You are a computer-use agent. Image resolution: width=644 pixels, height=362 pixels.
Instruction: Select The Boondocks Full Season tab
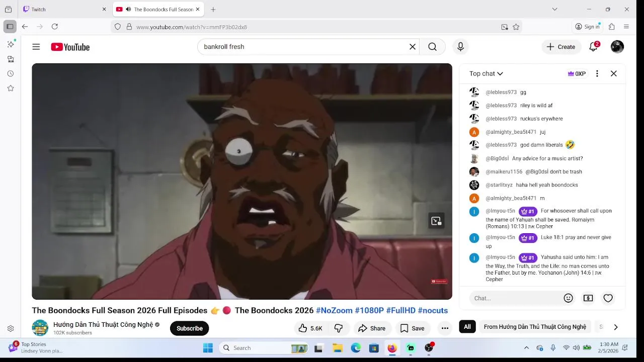[159, 9]
